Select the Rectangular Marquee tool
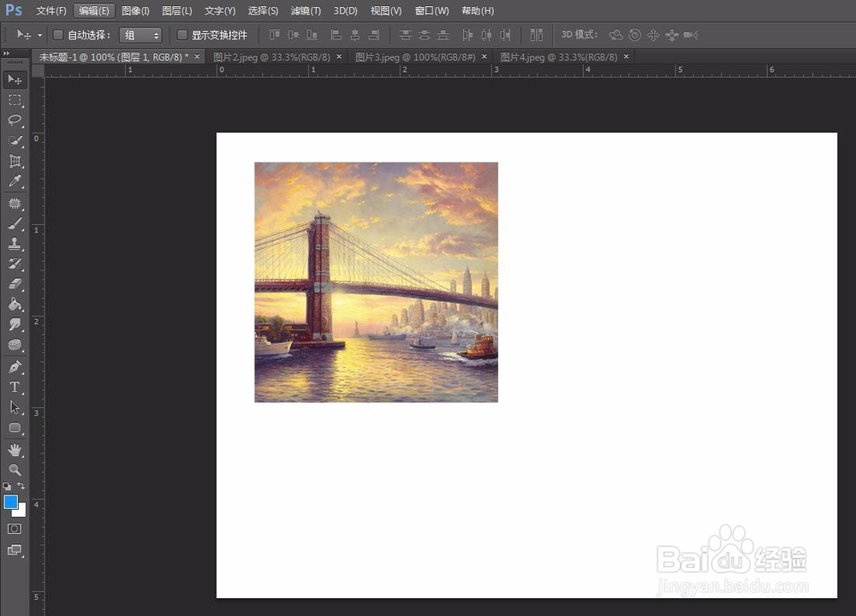Viewport: 856px width, 616px height. (15, 100)
